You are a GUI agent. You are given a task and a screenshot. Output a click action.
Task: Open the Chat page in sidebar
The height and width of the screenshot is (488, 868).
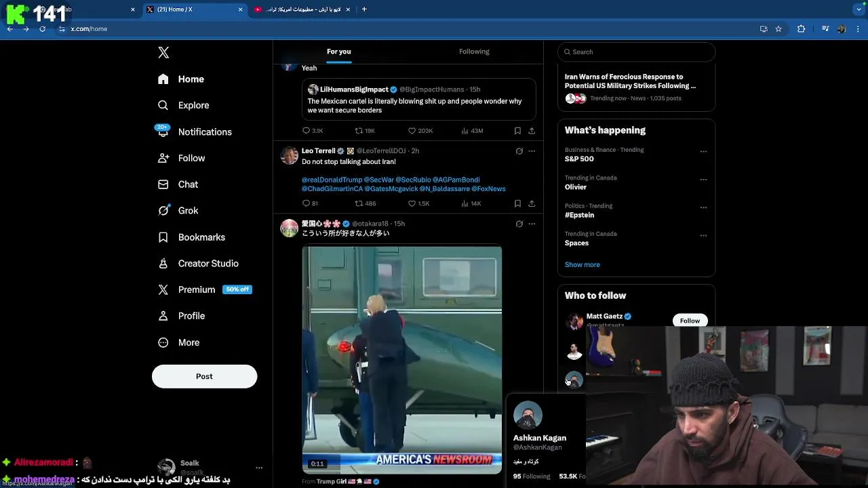178,184
